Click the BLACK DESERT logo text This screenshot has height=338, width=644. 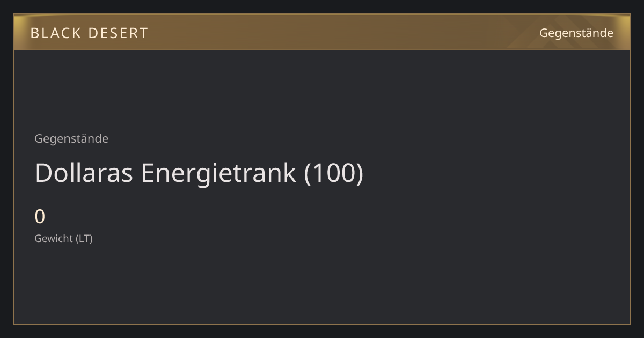pos(89,33)
